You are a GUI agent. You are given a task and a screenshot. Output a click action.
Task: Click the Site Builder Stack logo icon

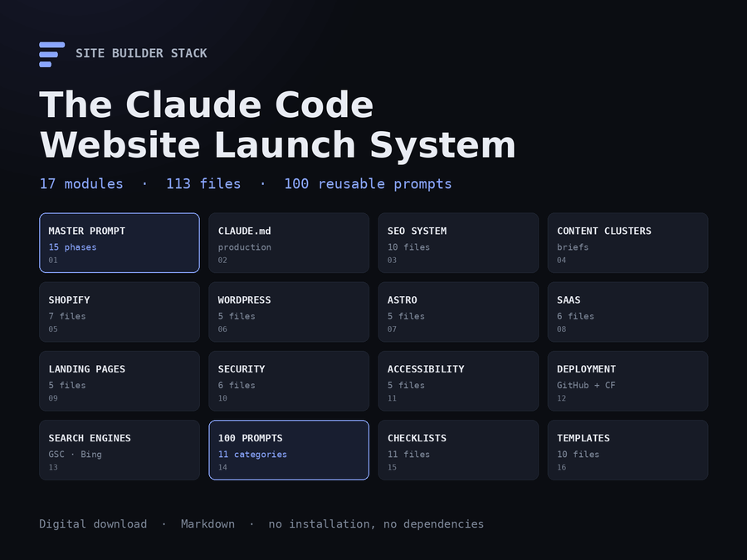tap(51, 54)
